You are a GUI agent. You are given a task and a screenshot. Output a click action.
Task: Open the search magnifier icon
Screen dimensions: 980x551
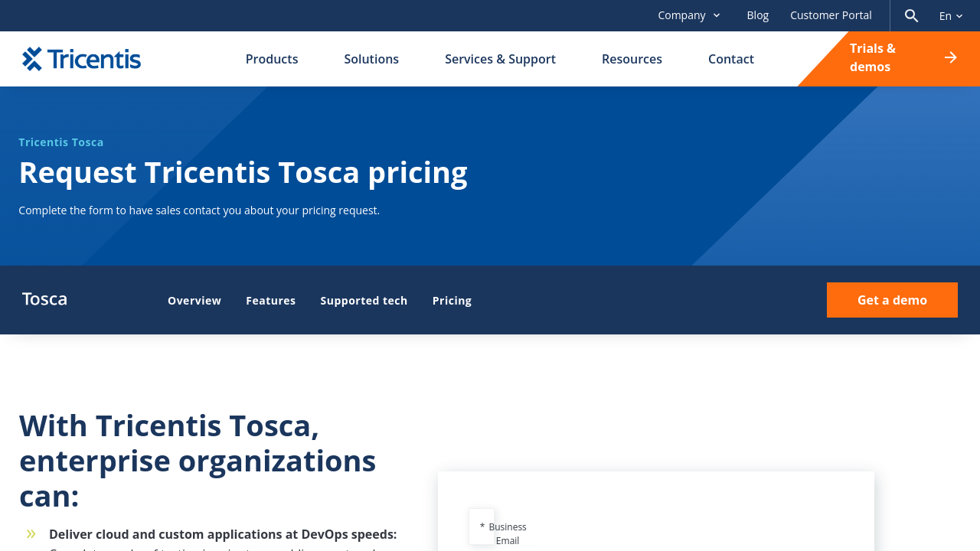(911, 15)
